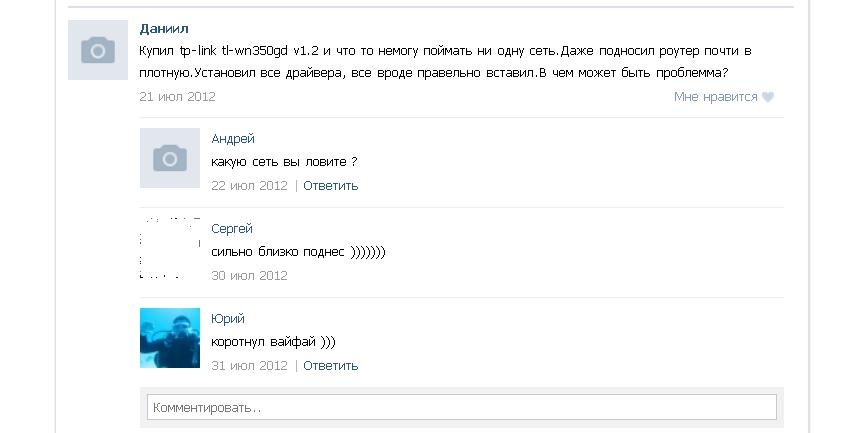
Task: Reply to Андрей's comment with Ответить
Action: coord(330,185)
